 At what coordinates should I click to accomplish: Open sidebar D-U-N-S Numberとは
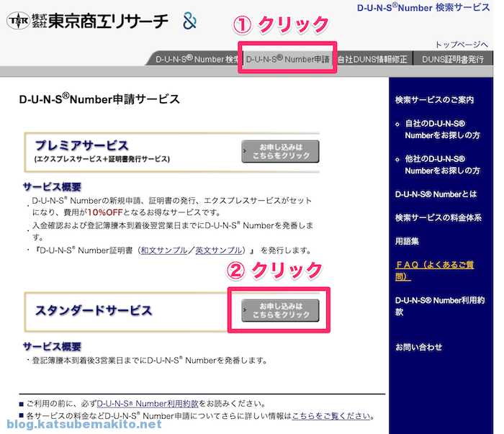tap(436, 194)
